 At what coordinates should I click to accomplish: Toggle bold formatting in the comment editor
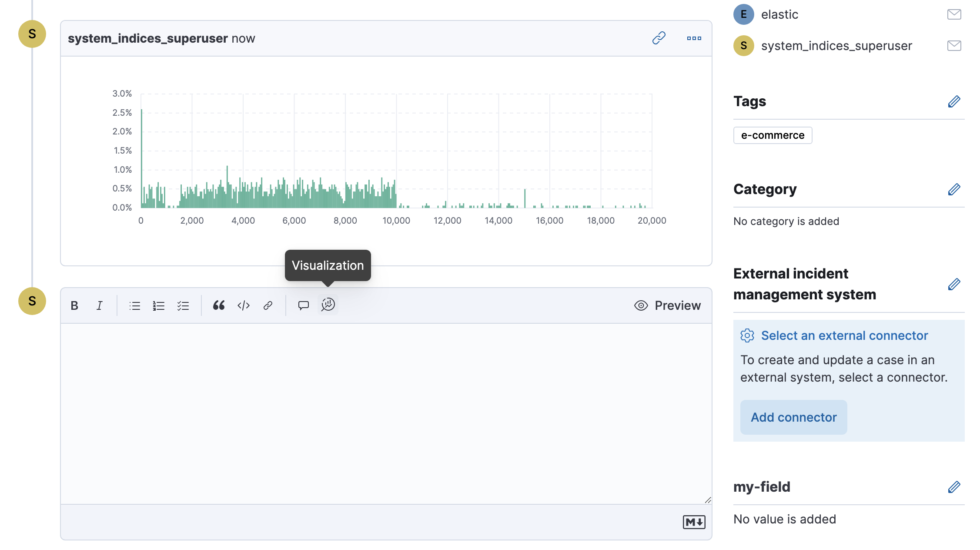pyautogui.click(x=74, y=305)
